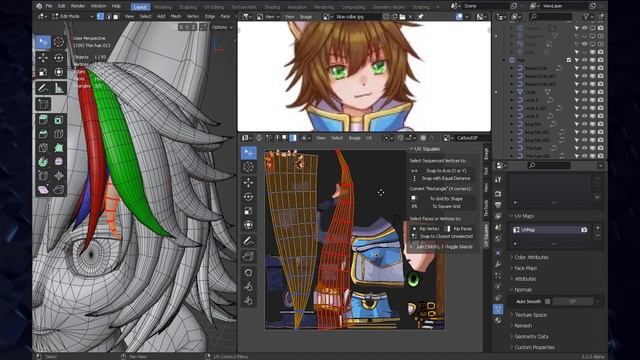Select the Annotate tool in 3D viewport toolbar
This screenshot has height=360, width=640.
point(43,88)
